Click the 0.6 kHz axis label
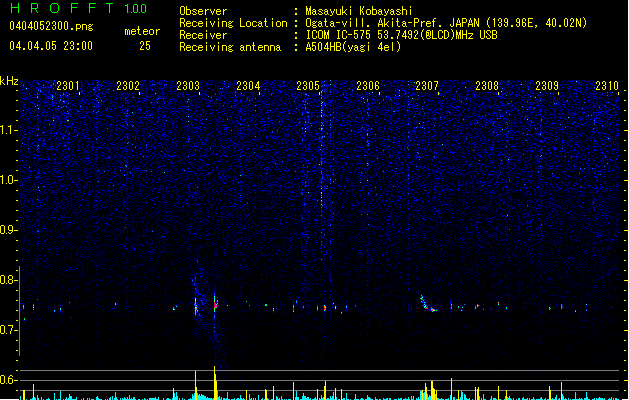This screenshot has height=400, width=629. [x=9, y=380]
